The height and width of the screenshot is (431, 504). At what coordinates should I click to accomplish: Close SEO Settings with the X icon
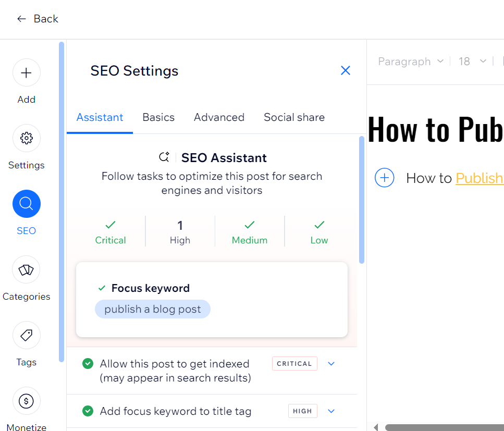click(345, 70)
